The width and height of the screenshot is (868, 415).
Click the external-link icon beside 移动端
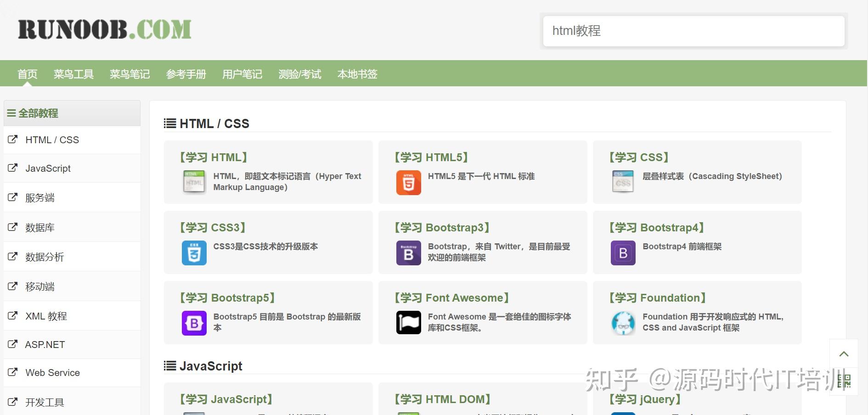pos(13,286)
